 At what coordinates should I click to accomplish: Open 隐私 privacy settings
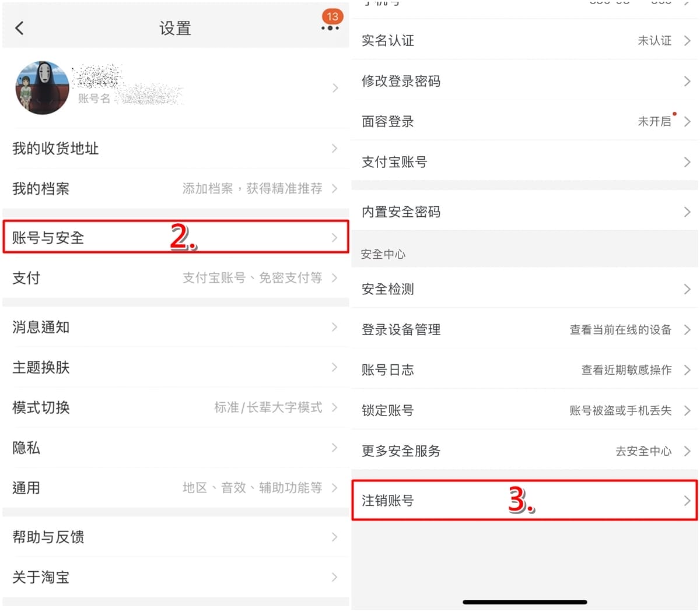[176, 448]
